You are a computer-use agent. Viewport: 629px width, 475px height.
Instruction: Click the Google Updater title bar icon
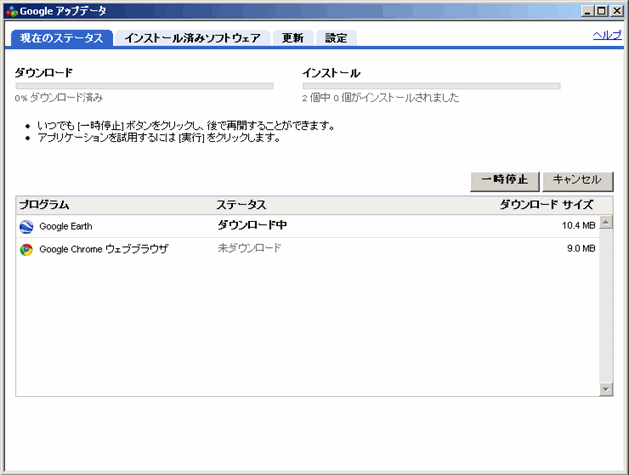pyautogui.click(x=12, y=11)
